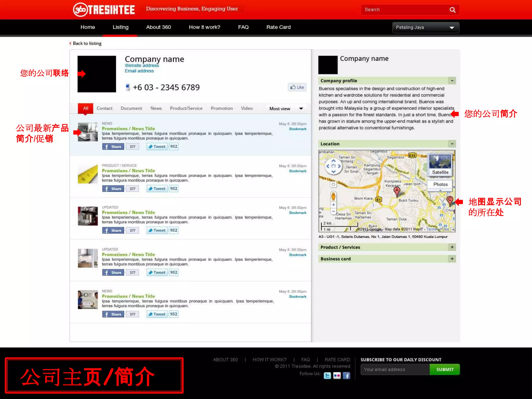Bookmark the Product / Service item

point(298,171)
